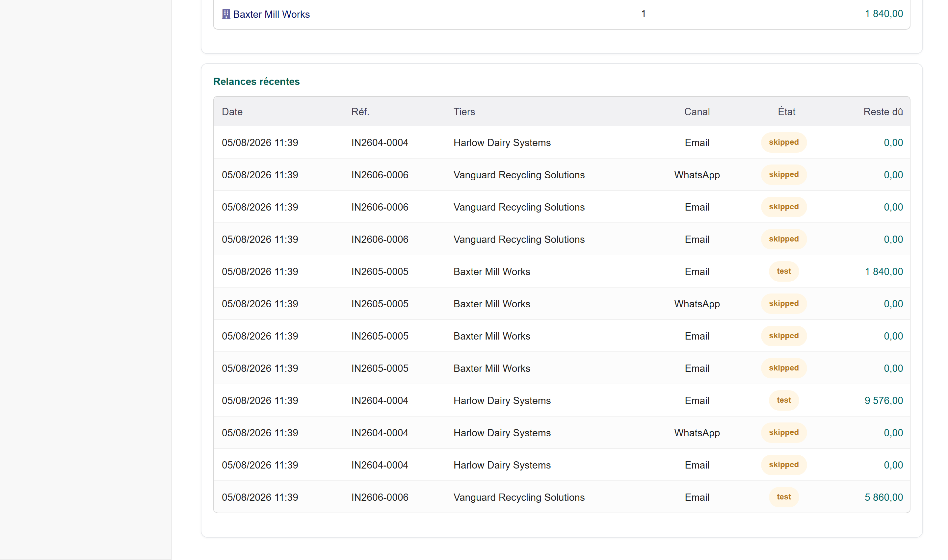Click the 9 576,00 remaining amount
948x560 pixels.
click(x=883, y=400)
